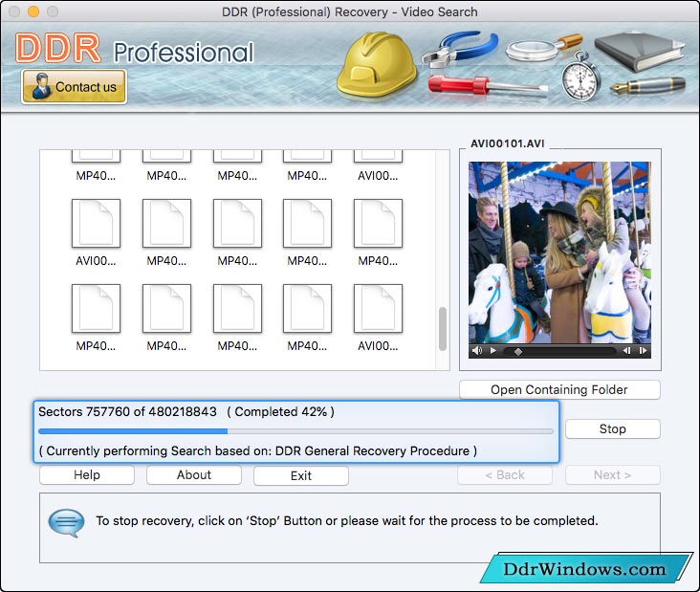Click the '( Completed 42% )' status text
The height and width of the screenshot is (592, 700).
280,411
